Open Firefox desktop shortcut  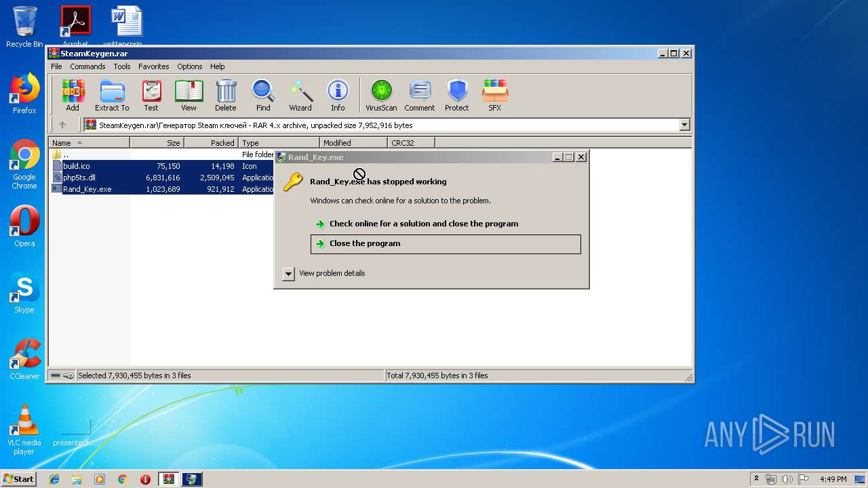(24, 94)
